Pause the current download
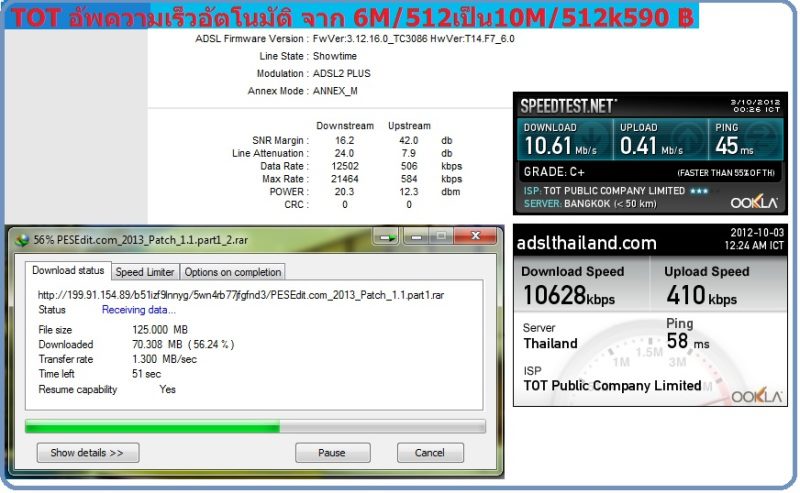The height and width of the screenshot is (493, 800). click(332, 453)
